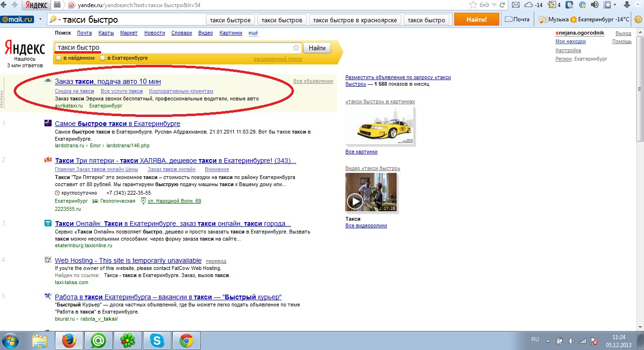Open Mail.ru Agent from the taskbar
Screen dimensions: 644x350
98,341
